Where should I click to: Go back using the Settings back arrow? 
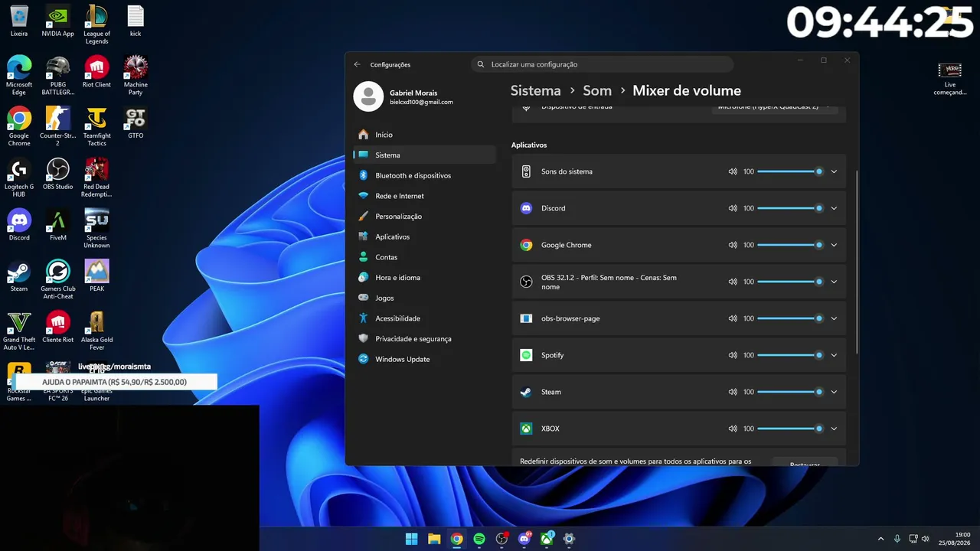point(357,64)
